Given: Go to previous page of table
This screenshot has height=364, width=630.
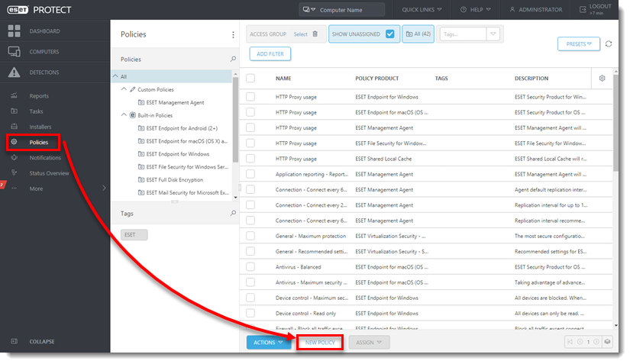Looking at the screenshot, I should coord(580,342).
